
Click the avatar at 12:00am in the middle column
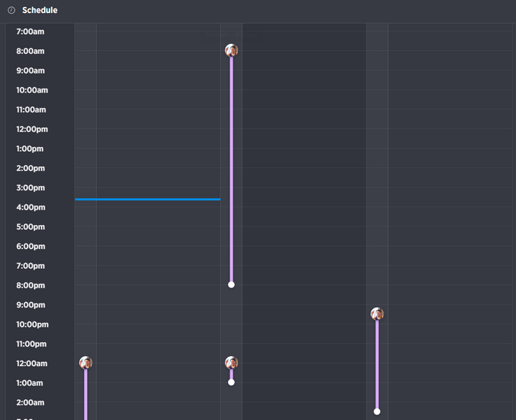[231, 363]
